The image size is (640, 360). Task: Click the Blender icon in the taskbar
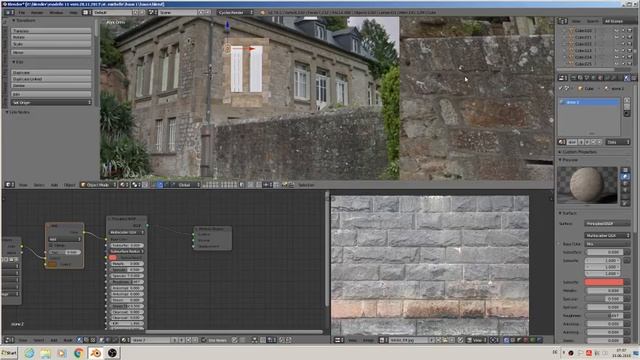(96, 353)
